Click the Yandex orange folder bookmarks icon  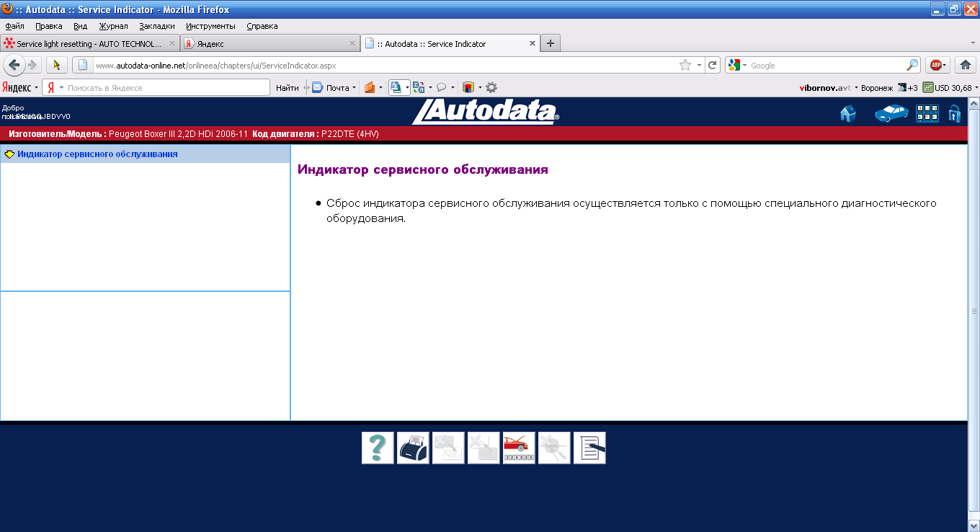click(370, 87)
